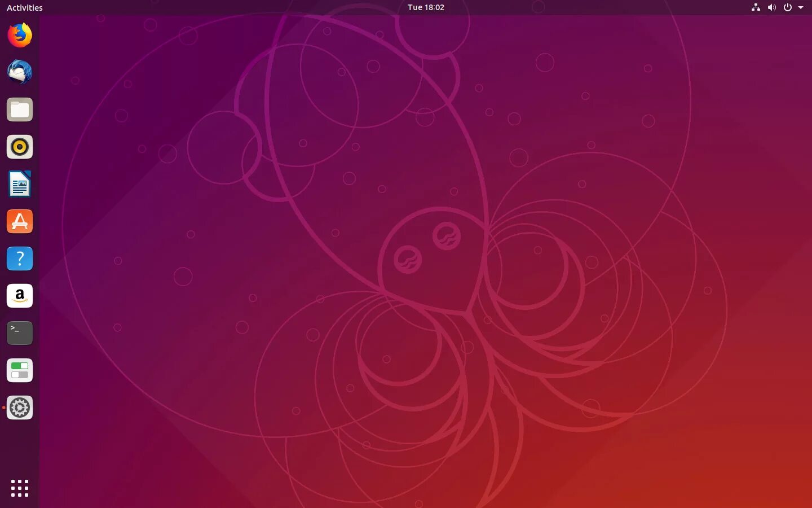The image size is (812, 508).
Task: Open the clock showing Tue 18:02
Action: click(426, 7)
